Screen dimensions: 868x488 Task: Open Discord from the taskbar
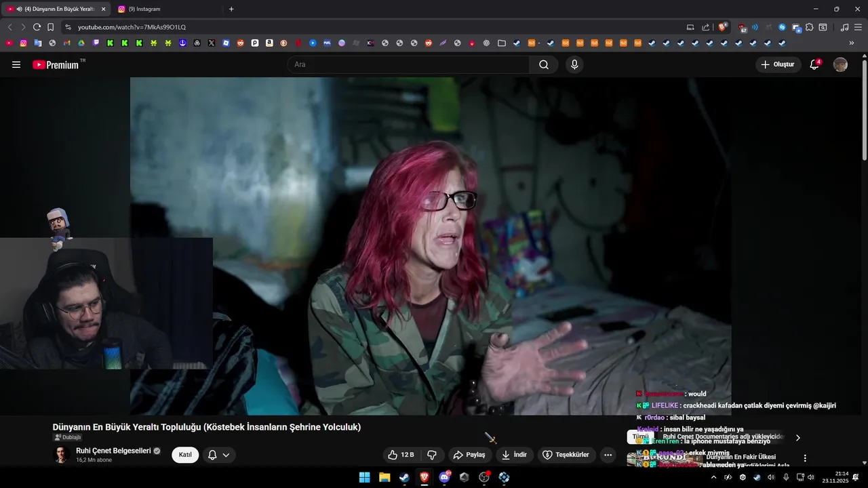(444, 477)
